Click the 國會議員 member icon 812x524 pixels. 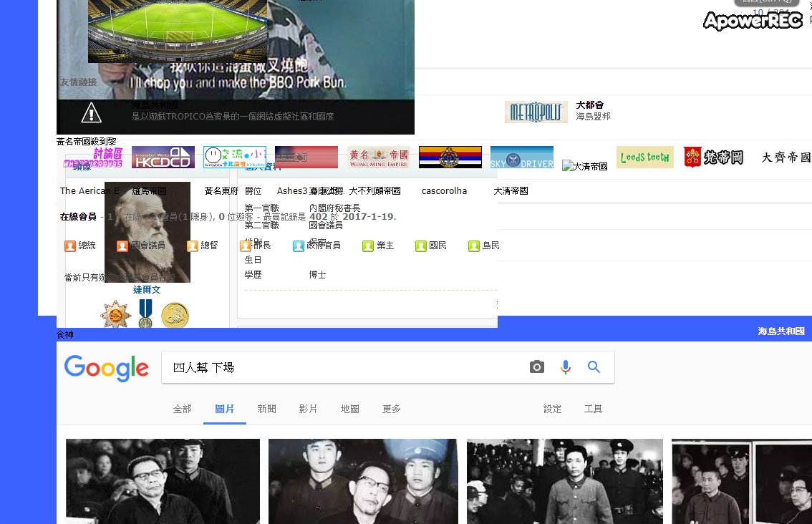point(122,246)
